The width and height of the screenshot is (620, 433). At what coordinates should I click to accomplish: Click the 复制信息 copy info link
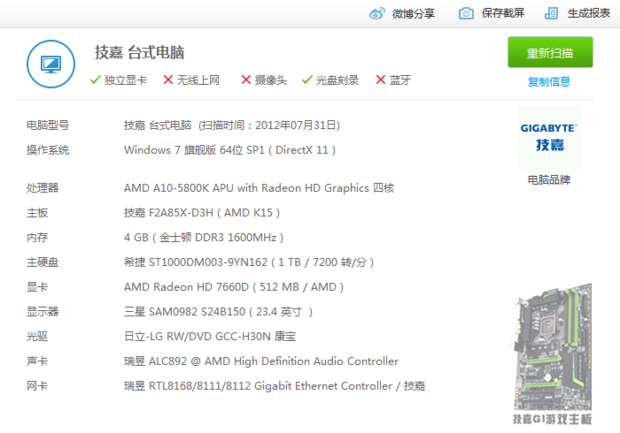549,82
